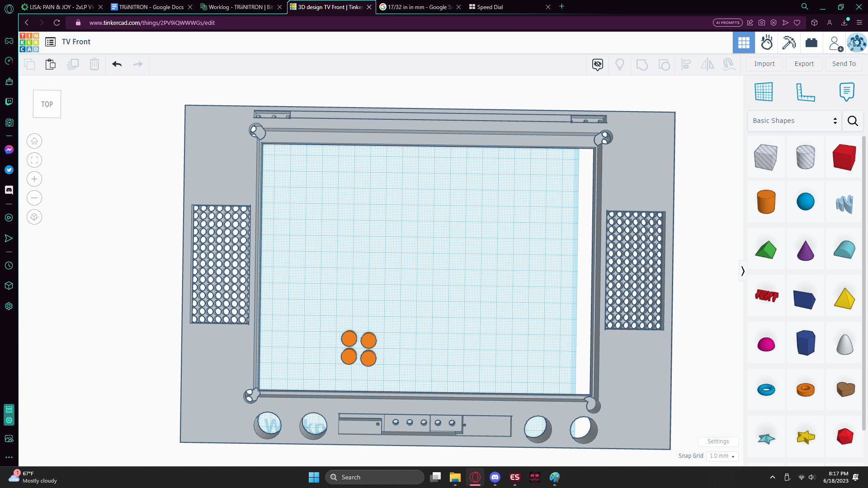Switch to the TRiiNITRON Google Docs tab
This screenshot has width=868, height=488.
(x=151, y=7)
